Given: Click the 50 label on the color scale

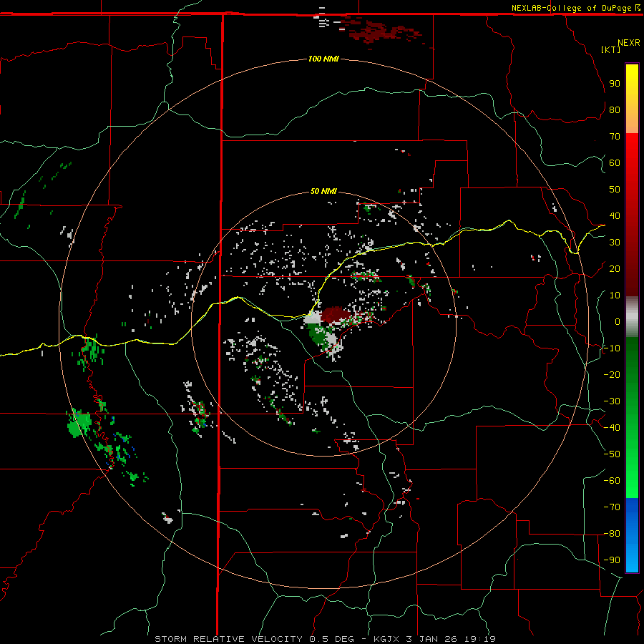Looking at the screenshot, I should click(x=615, y=190).
